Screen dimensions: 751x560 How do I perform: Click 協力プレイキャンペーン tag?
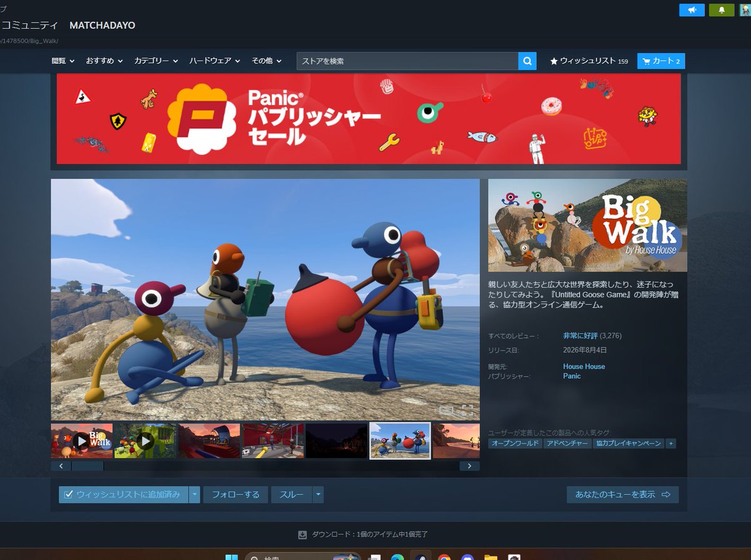[x=628, y=443]
